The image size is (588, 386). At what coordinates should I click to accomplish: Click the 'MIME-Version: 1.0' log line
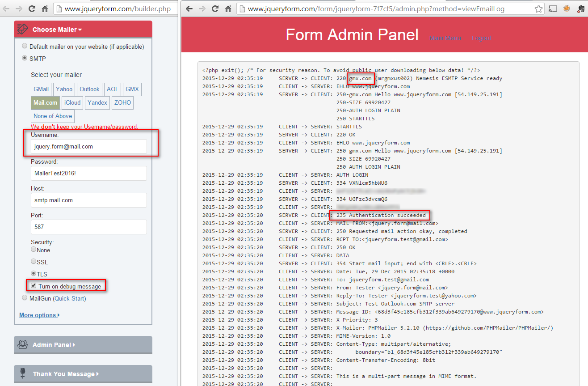pos(363,336)
